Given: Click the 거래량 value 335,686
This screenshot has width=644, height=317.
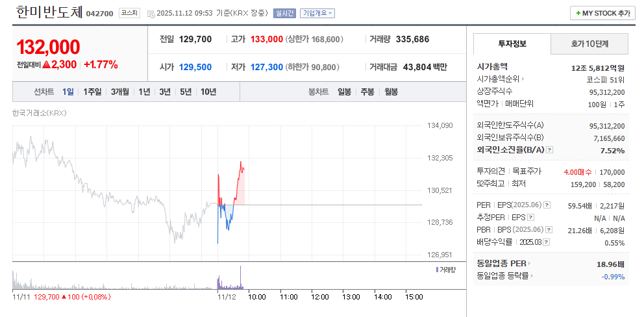Looking at the screenshot, I should (x=412, y=40).
